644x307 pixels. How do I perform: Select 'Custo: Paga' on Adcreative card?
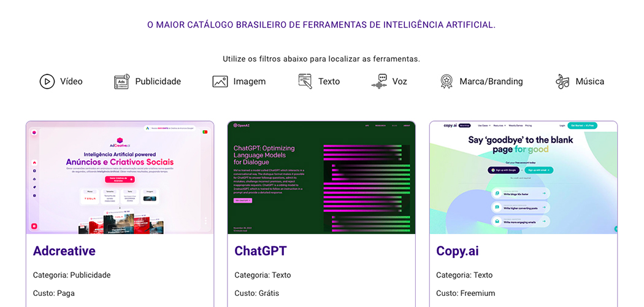click(x=54, y=293)
